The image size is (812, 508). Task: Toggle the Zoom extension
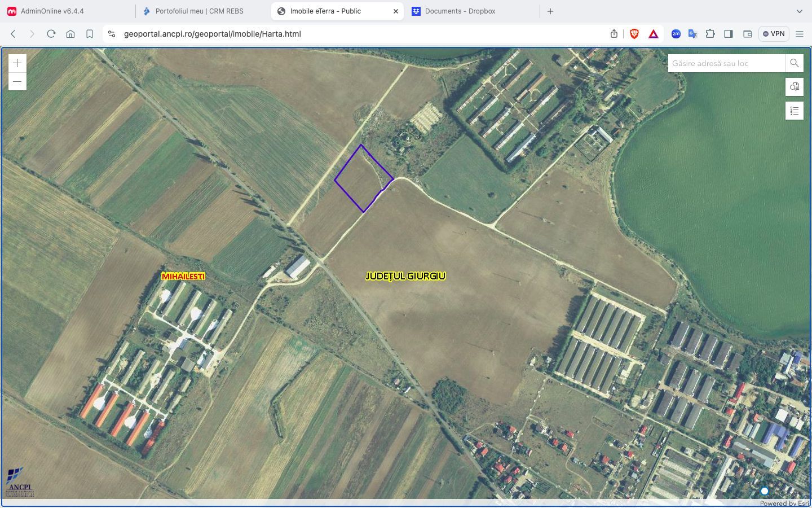click(x=676, y=34)
